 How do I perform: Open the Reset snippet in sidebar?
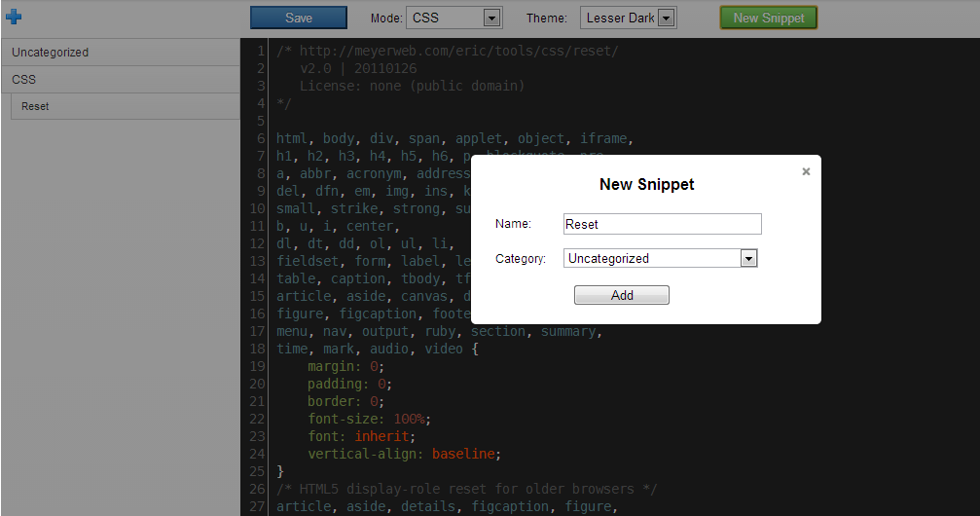[x=126, y=106]
